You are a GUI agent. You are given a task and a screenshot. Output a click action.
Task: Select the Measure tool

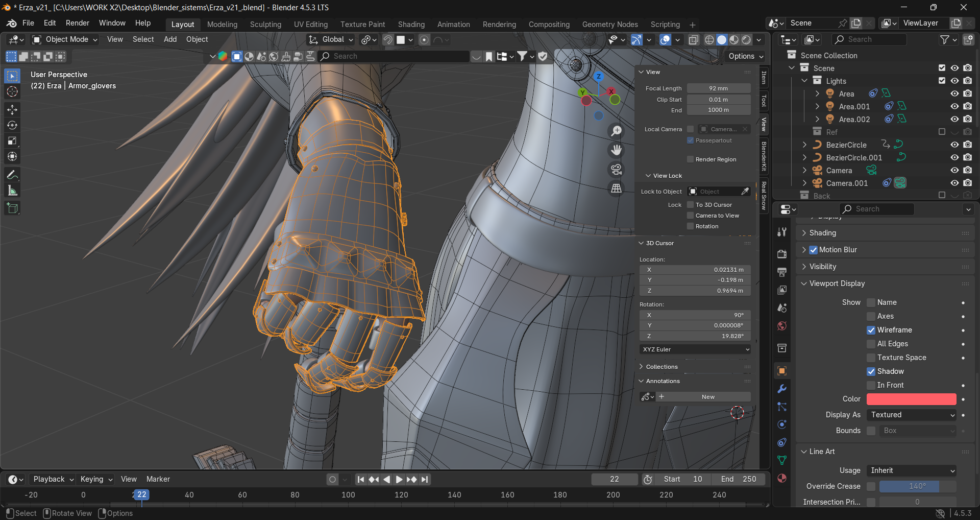click(x=12, y=191)
